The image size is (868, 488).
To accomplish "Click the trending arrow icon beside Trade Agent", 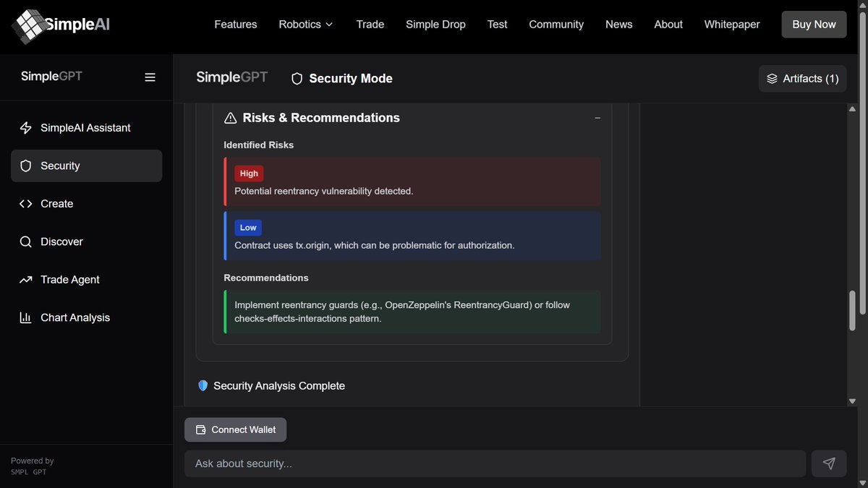I will pos(26,280).
